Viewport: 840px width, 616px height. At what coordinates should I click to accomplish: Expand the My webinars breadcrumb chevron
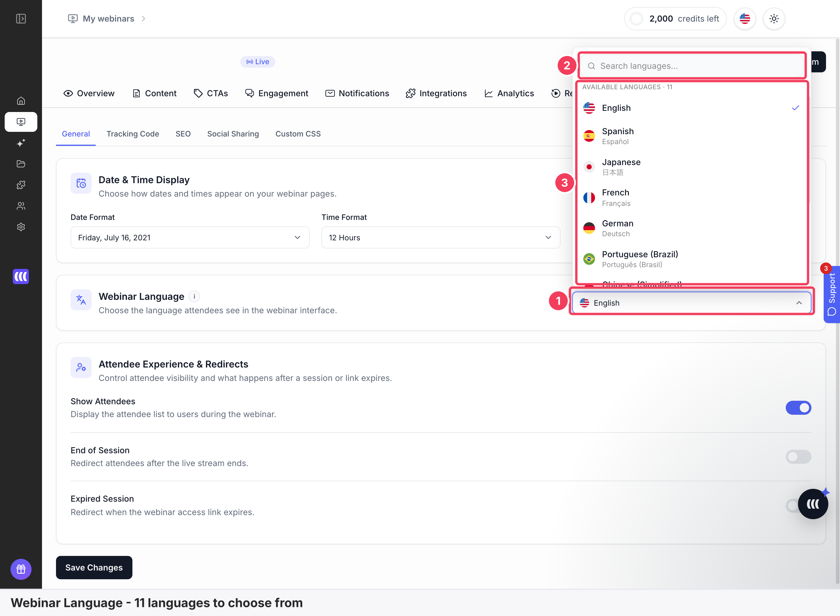pyautogui.click(x=143, y=19)
